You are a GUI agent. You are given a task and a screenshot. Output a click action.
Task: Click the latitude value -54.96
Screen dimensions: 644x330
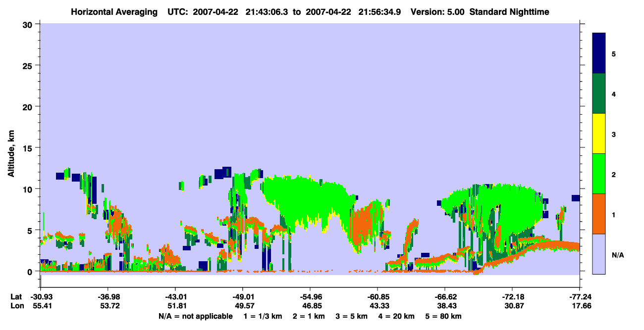(x=310, y=297)
